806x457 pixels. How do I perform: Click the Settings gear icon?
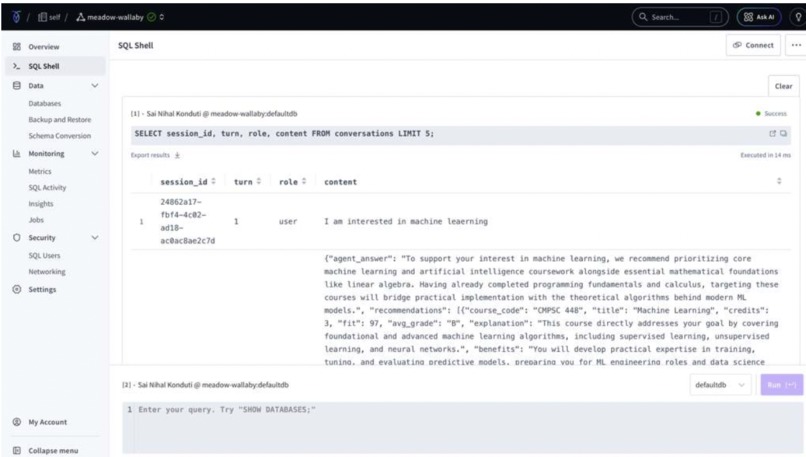point(16,289)
